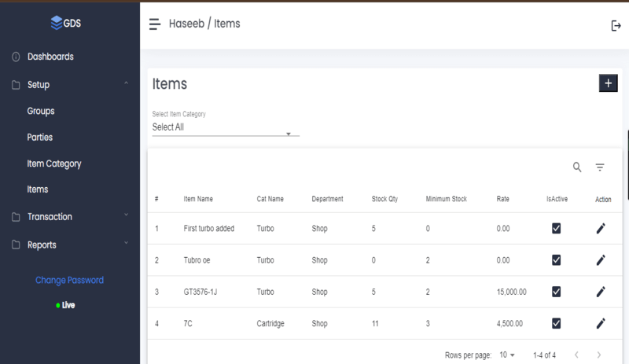Expand the Reports sidebar section
Image resolution: width=629 pixels, height=364 pixels.
[70, 245]
